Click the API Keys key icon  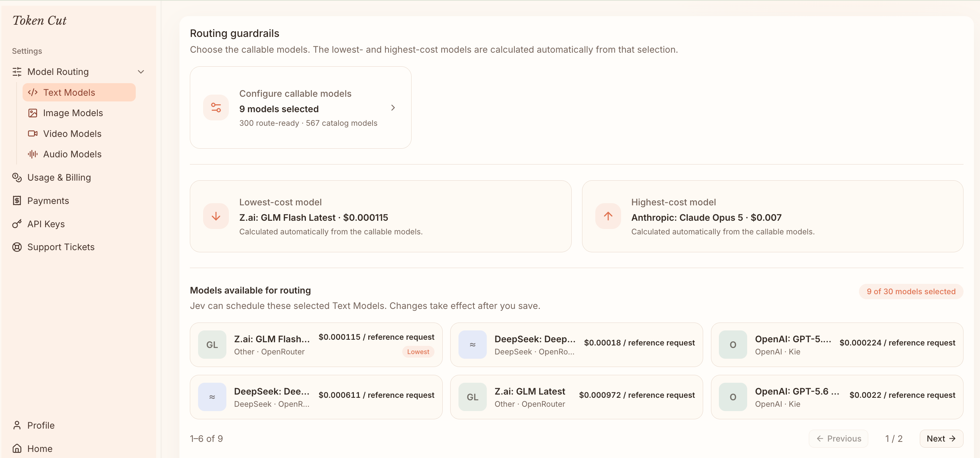click(17, 224)
